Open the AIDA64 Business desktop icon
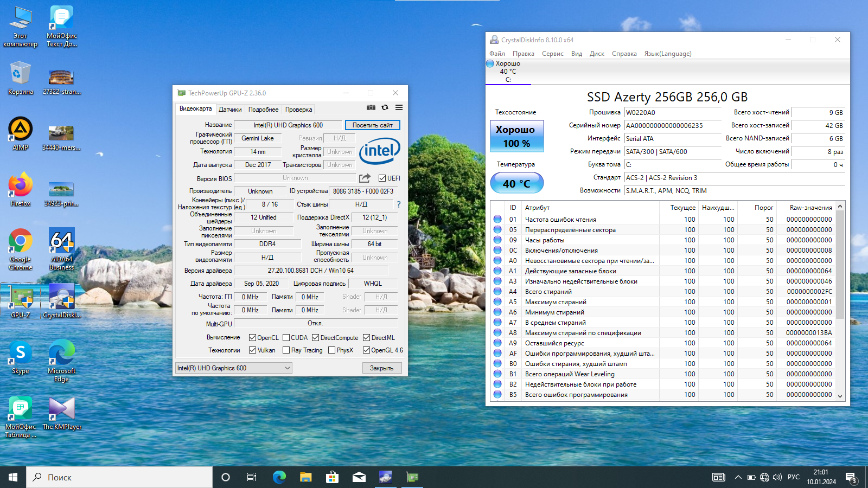Viewport: 868px width, 488px height. 62,249
